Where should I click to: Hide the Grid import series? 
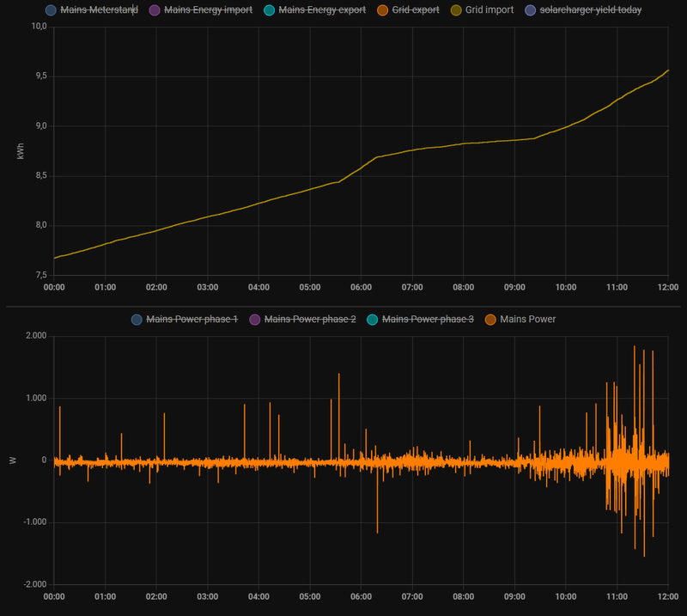(489, 9)
